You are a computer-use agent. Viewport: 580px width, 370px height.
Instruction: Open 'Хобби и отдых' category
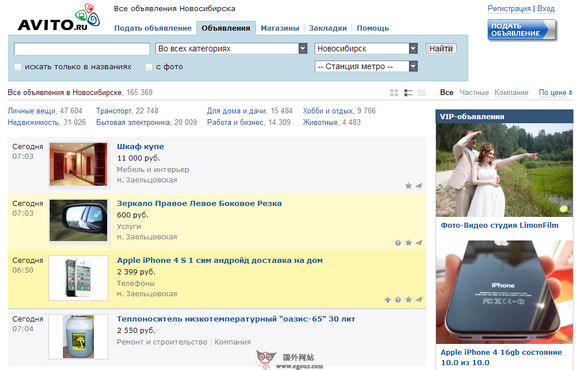tap(328, 111)
